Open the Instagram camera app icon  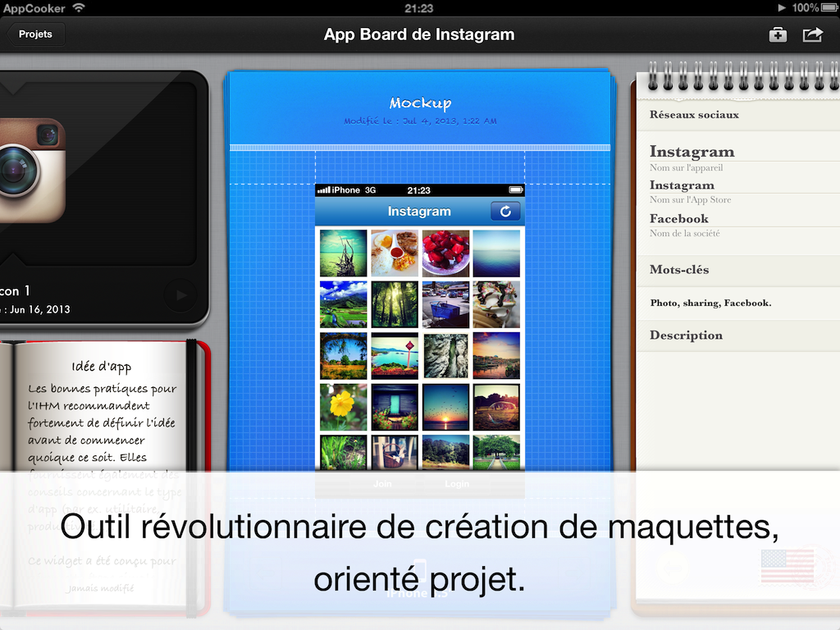click(33, 170)
